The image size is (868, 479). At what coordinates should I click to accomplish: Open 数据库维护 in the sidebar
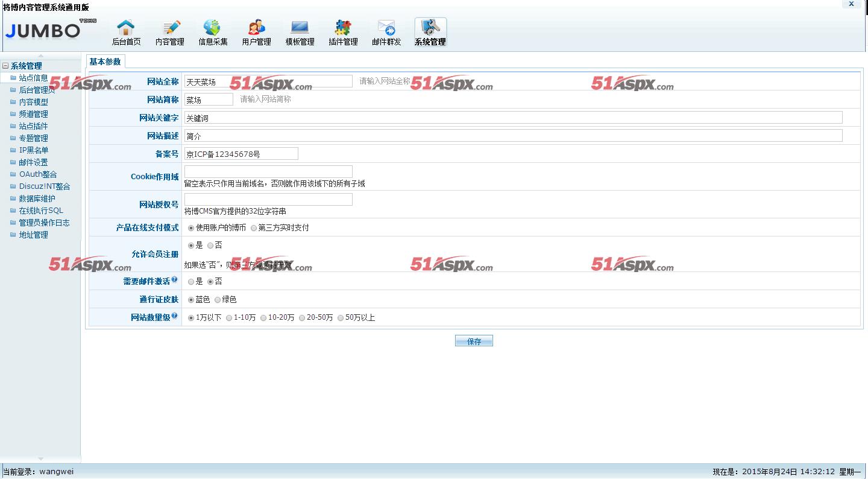[x=37, y=198]
